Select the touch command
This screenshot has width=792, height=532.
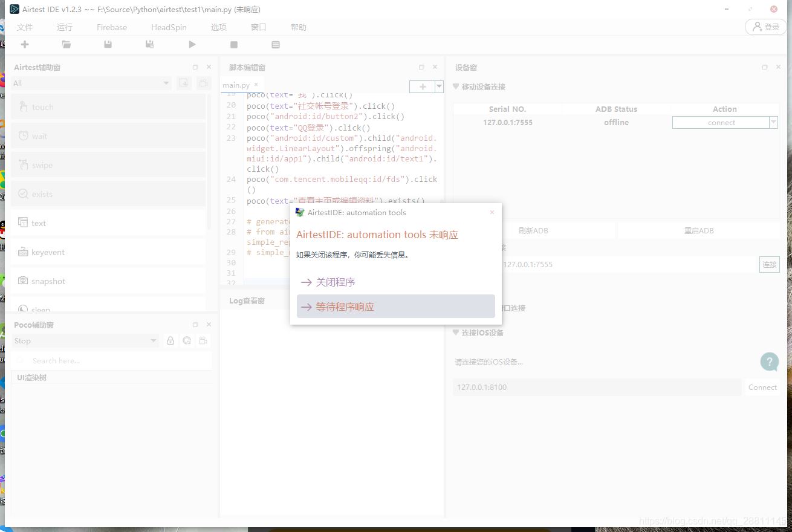(x=108, y=107)
